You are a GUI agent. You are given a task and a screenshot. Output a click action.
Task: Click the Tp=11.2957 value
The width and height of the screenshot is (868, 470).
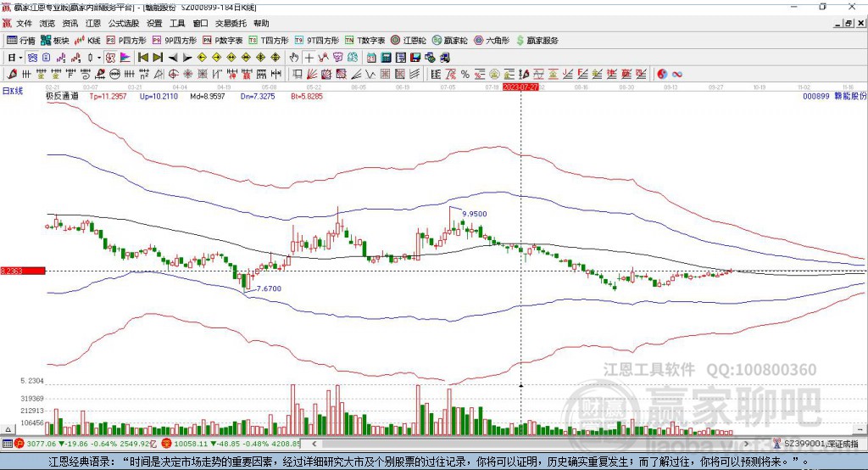click(x=108, y=96)
